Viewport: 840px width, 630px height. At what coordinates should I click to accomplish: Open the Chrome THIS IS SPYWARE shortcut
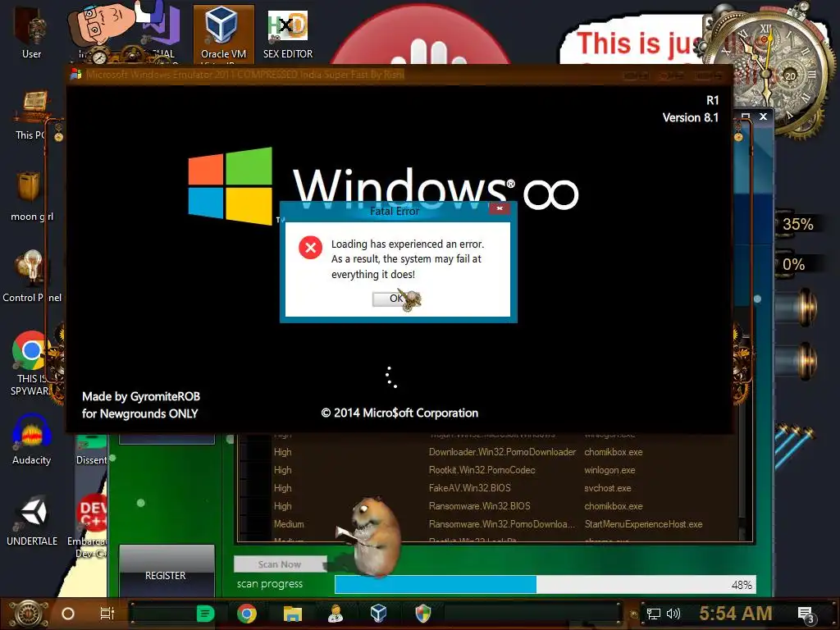pyautogui.click(x=30, y=363)
